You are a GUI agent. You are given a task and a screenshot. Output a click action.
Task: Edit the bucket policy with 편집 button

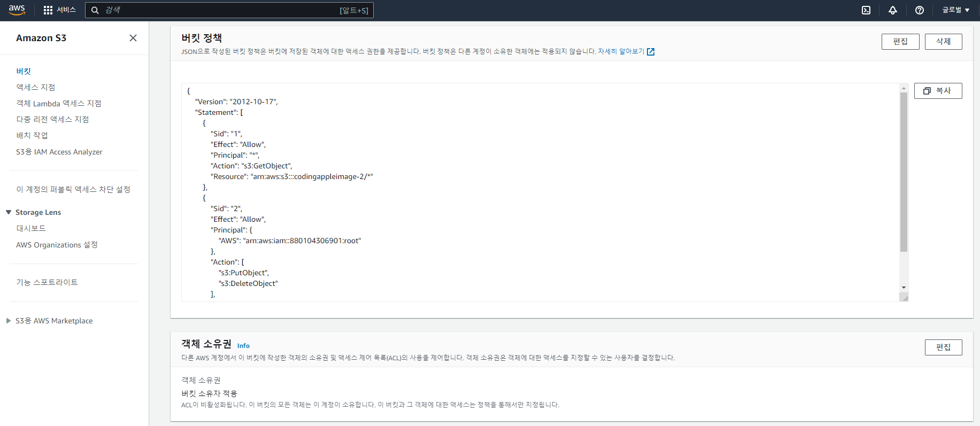(x=900, y=42)
